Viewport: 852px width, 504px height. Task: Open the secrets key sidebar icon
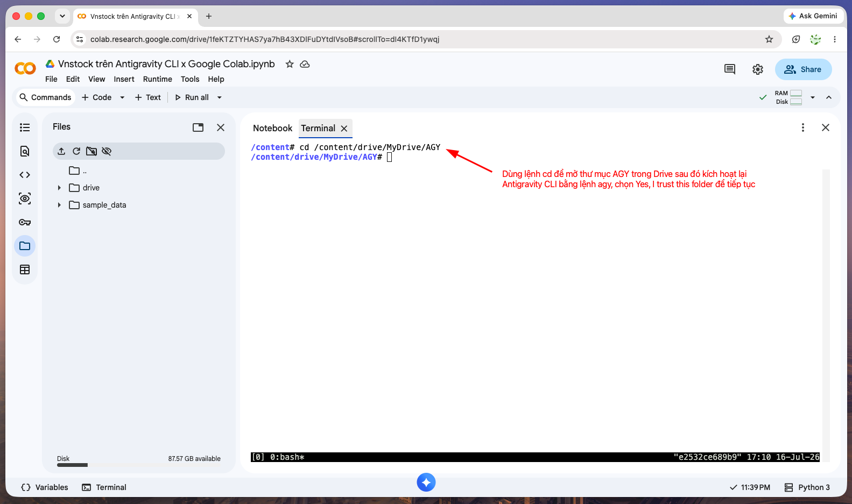[x=25, y=222]
